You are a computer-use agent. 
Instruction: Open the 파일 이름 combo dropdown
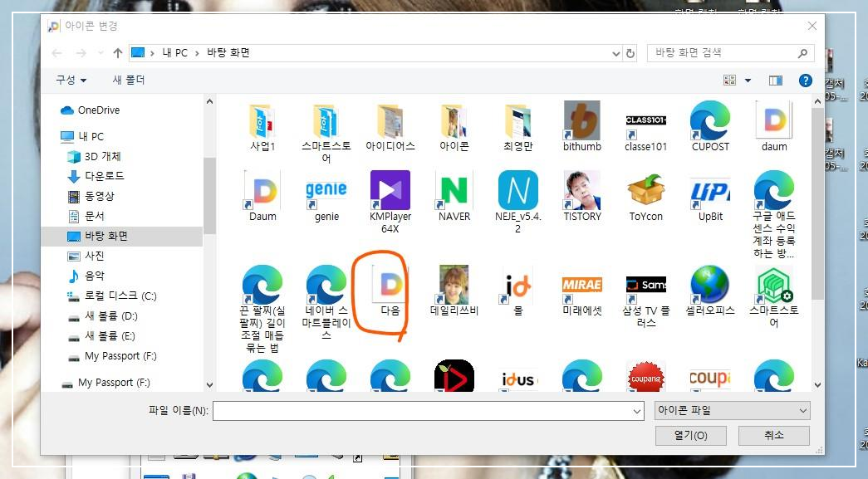click(636, 411)
